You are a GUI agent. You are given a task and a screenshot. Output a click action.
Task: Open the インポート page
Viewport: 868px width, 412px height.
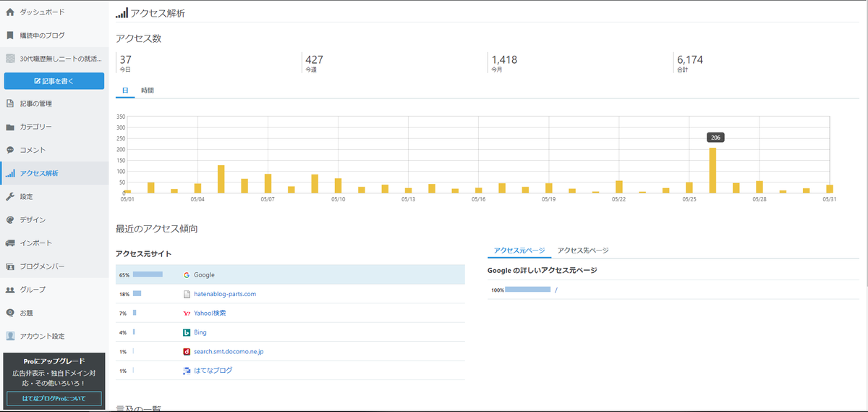tap(36, 243)
